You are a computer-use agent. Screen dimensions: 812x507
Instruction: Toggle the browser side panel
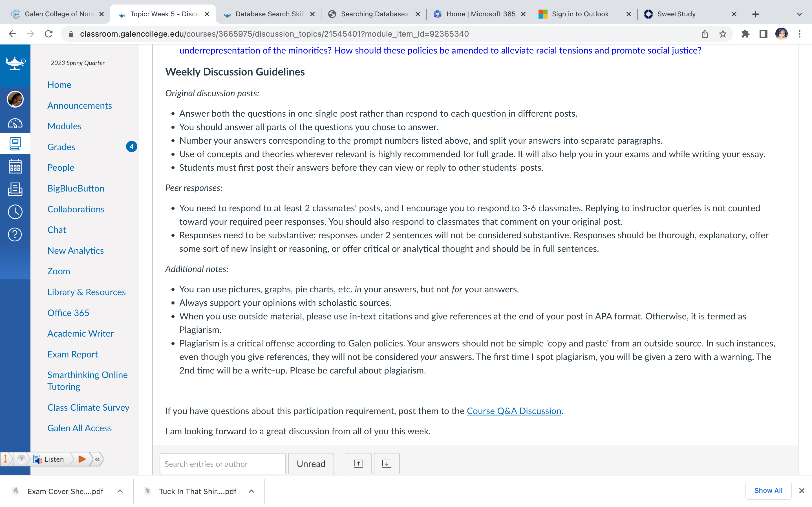(x=763, y=34)
